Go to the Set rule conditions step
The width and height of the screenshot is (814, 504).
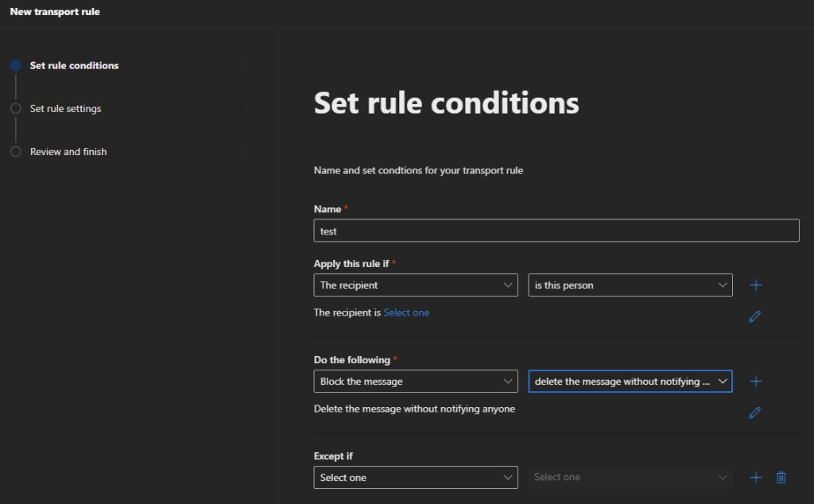pyautogui.click(x=74, y=65)
